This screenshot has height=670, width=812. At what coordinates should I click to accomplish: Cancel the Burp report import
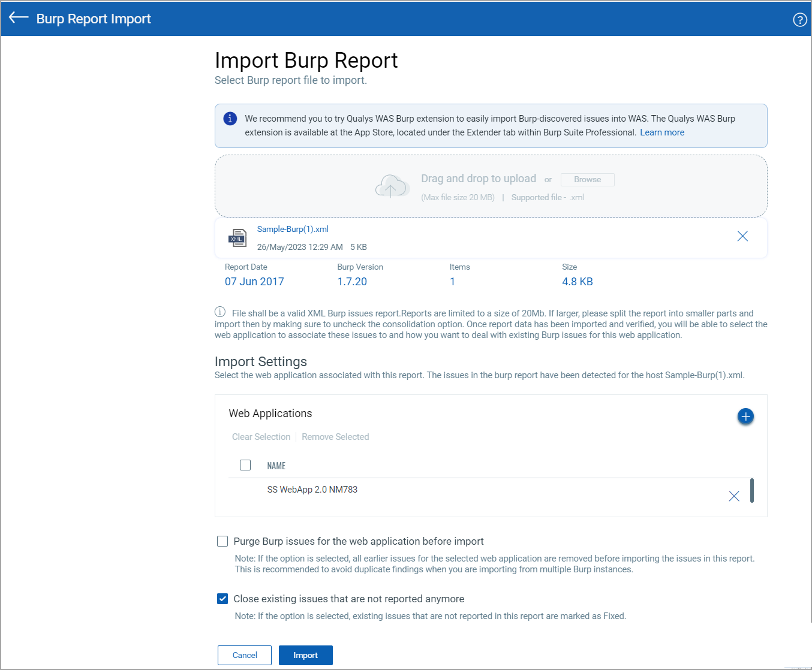pyautogui.click(x=245, y=655)
